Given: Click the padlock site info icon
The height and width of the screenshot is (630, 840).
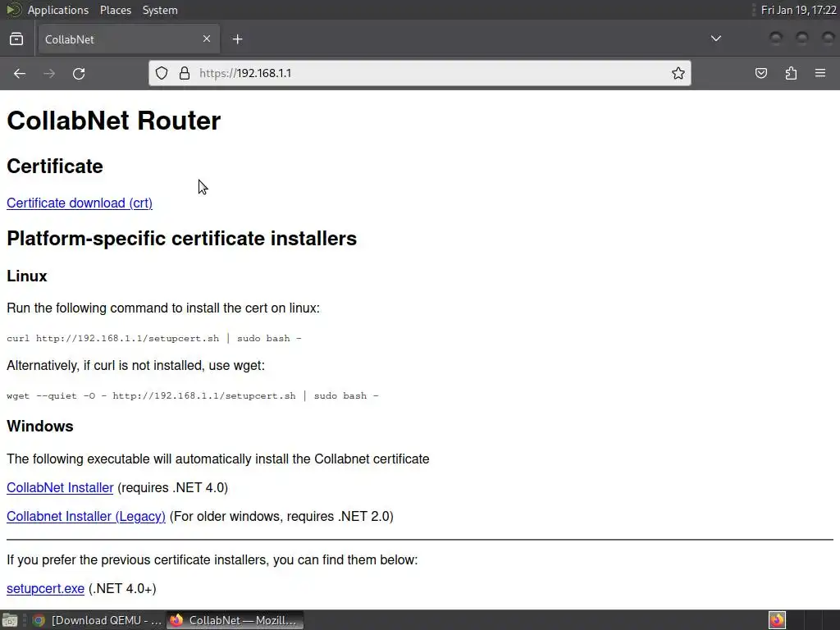Looking at the screenshot, I should click(185, 73).
